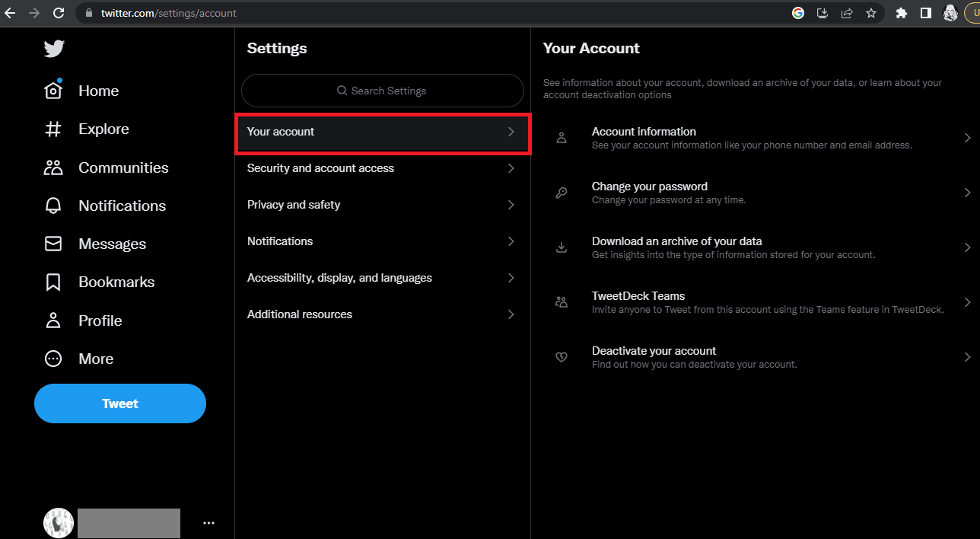Click the account avatar at sidebar bottom
The image size is (980, 539).
click(x=59, y=523)
